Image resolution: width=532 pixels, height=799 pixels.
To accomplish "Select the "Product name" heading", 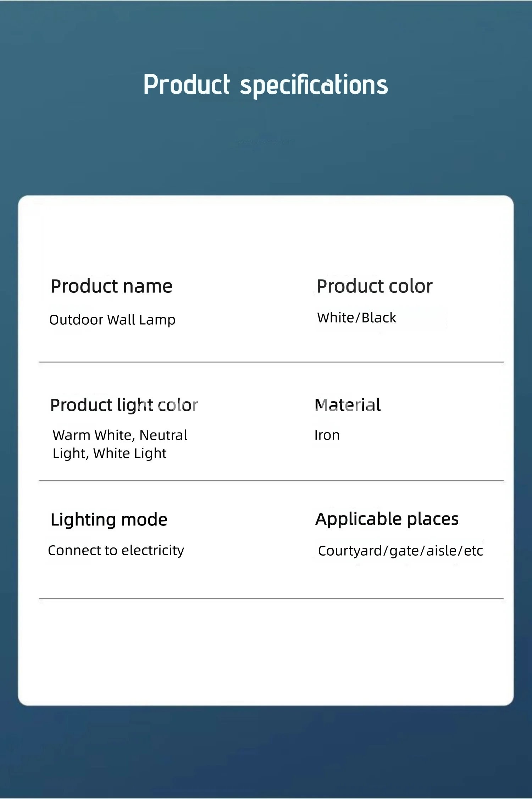I will 111,286.
